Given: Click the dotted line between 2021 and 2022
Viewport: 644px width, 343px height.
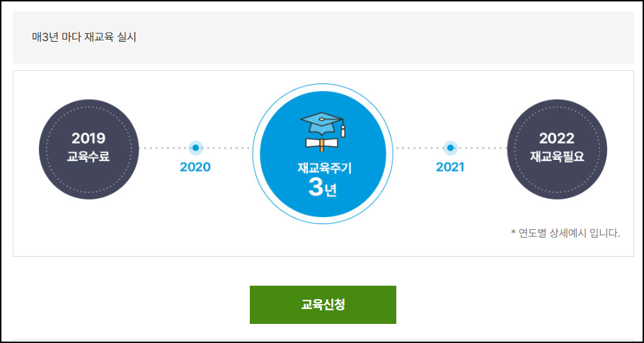Looking at the screenshot, I should click(483, 148).
